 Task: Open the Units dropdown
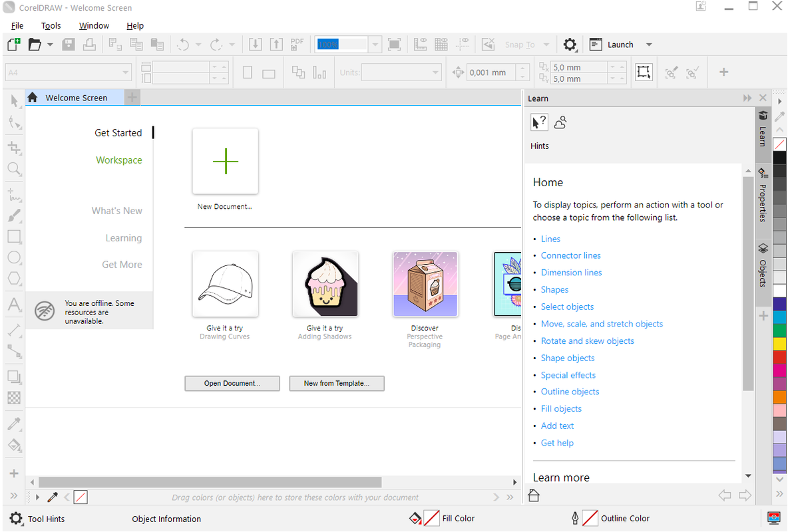pos(435,72)
